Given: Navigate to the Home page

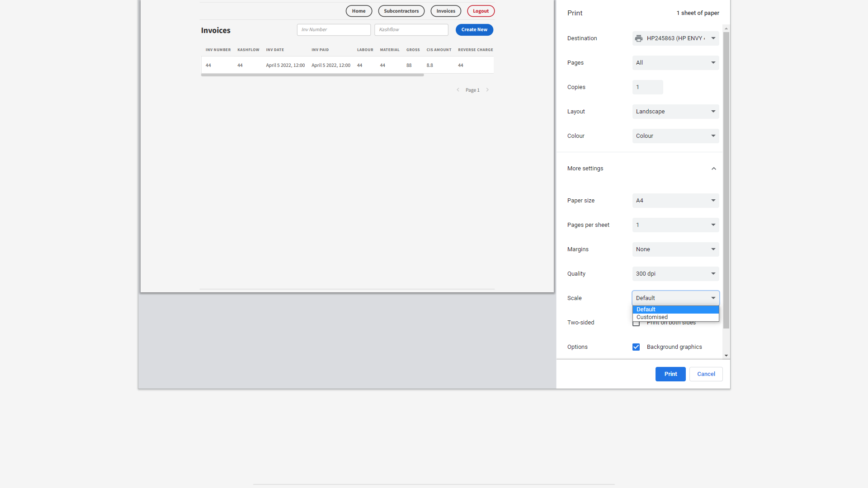Looking at the screenshot, I should click(x=359, y=11).
